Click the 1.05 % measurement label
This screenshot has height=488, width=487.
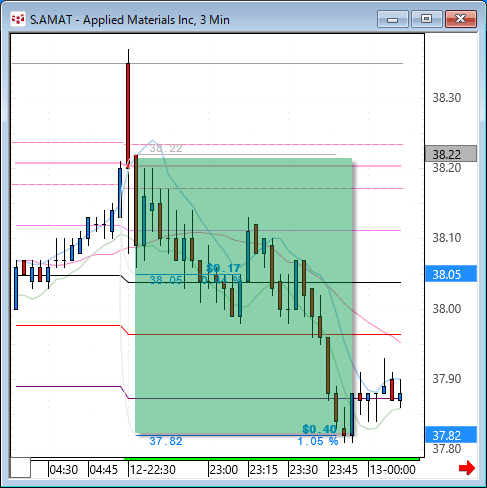click(318, 441)
